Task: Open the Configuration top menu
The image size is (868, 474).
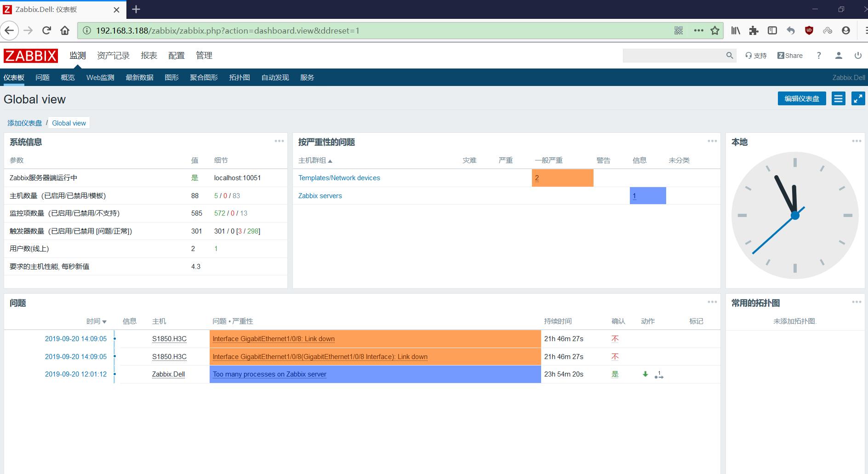Action: tap(176, 56)
